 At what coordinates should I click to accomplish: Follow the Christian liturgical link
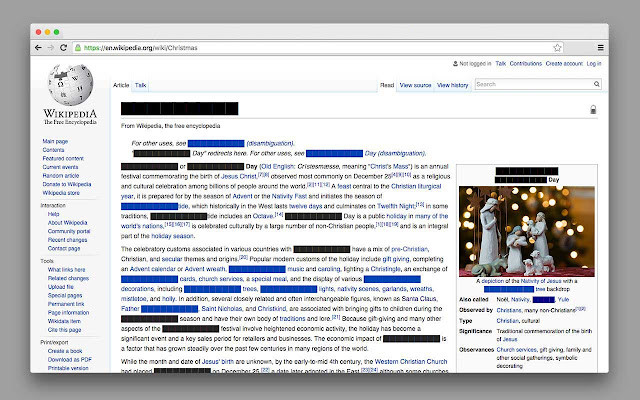(416, 186)
